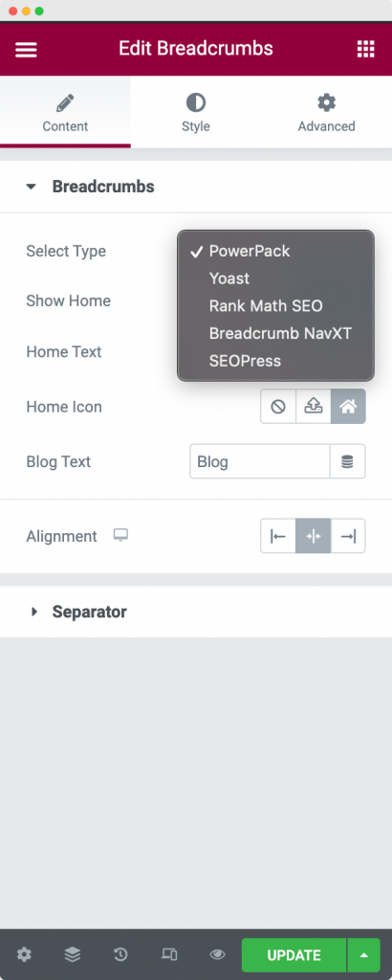Open save options arrow next to Update
This screenshot has width=392, height=980.
(x=364, y=955)
